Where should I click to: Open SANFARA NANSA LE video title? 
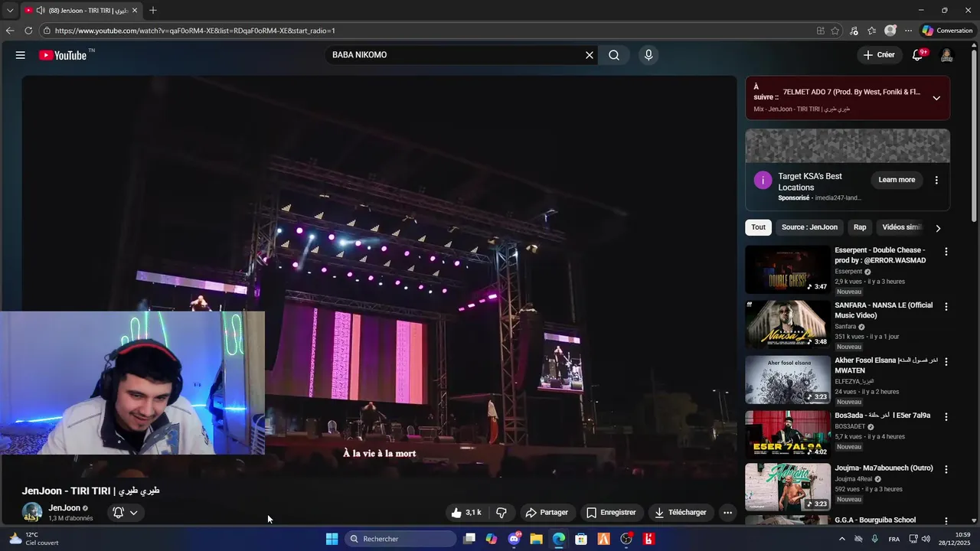pos(884,310)
